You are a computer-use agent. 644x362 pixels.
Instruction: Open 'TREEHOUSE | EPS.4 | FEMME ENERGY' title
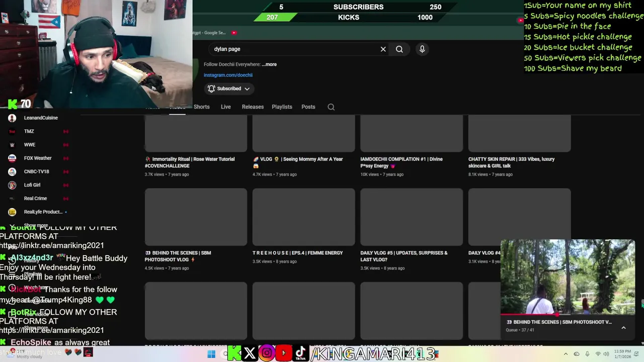[x=298, y=253]
